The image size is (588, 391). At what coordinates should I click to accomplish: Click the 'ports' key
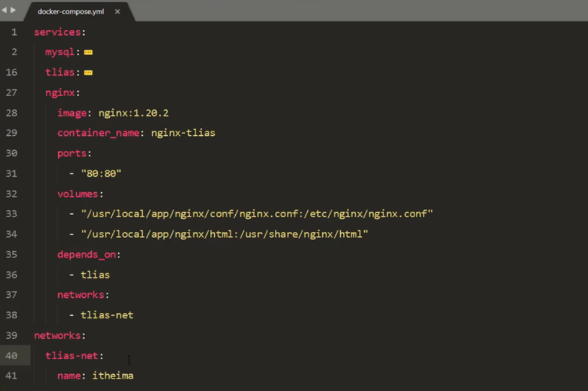pyautogui.click(x=72, y=154)
